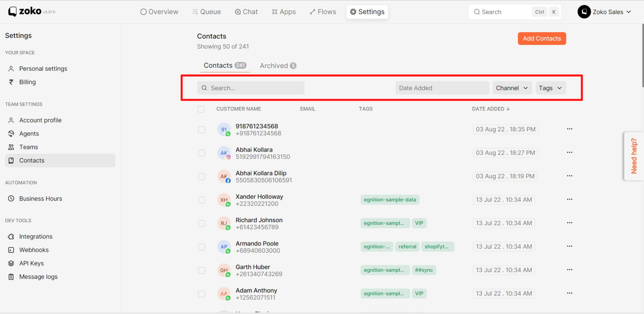Open options menu for 918761234568 row

[x=570, y=129]
